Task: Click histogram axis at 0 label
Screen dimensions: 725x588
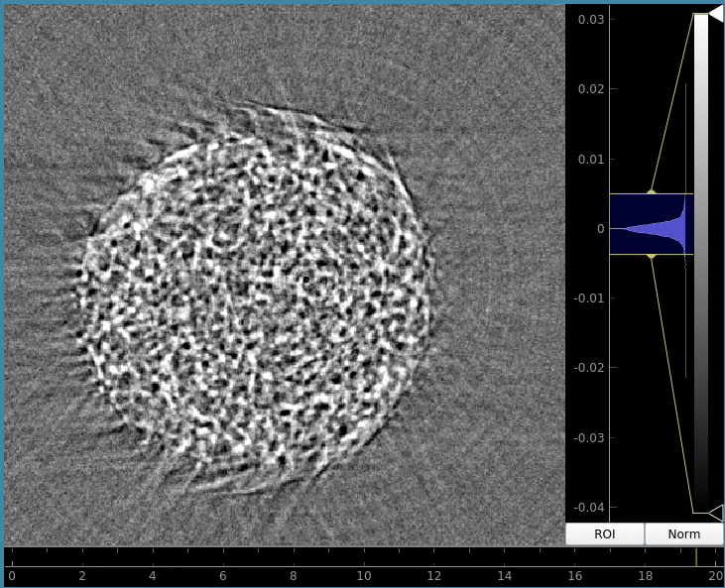Action: (x=598, y=228)
